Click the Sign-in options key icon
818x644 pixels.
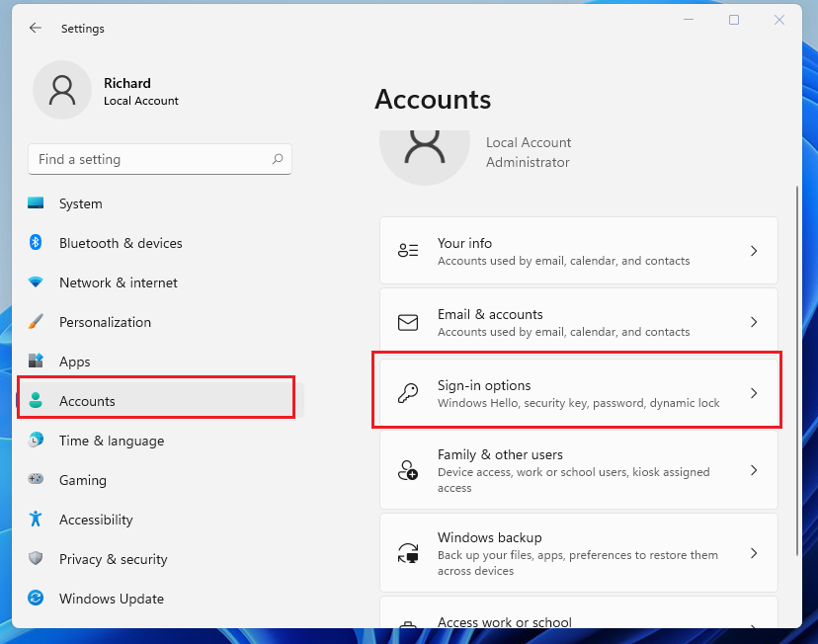(x=407, y=393)
